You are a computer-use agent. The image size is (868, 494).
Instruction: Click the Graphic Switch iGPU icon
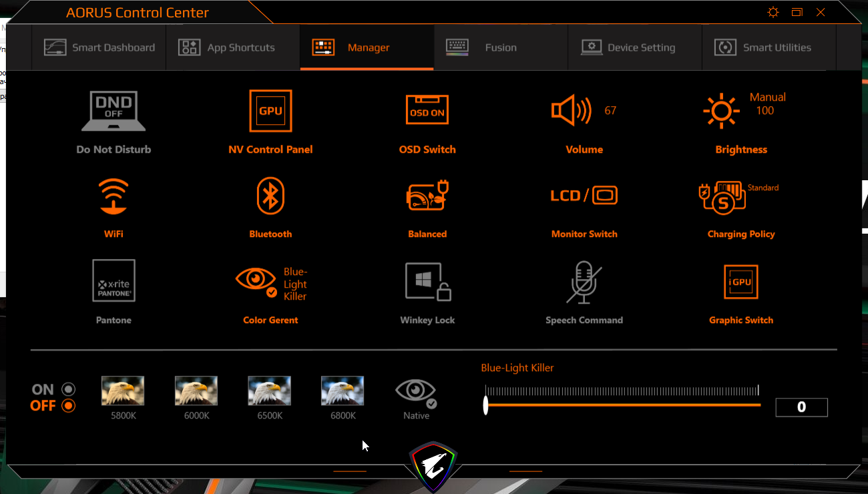741,282
